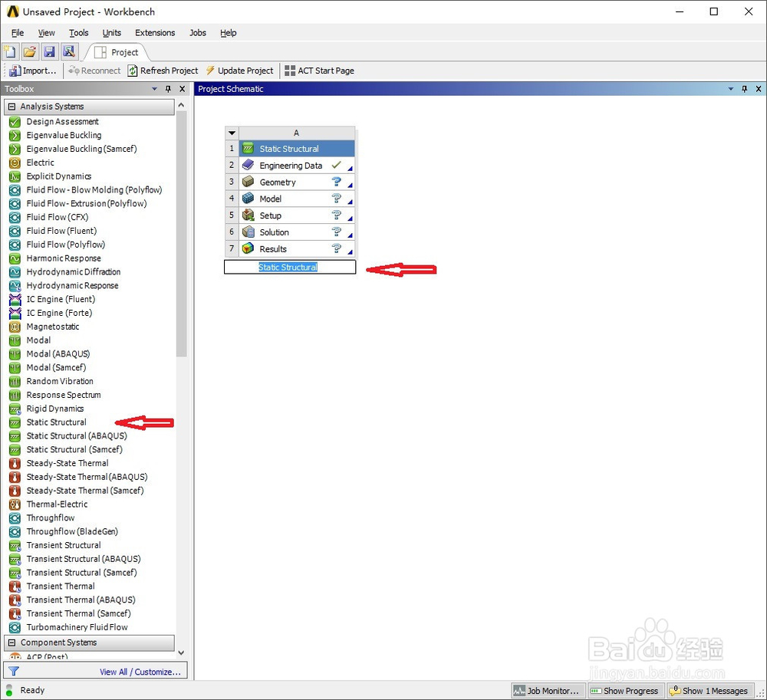
Task: Open the Units menu
Action: click(x=111, y=33)
